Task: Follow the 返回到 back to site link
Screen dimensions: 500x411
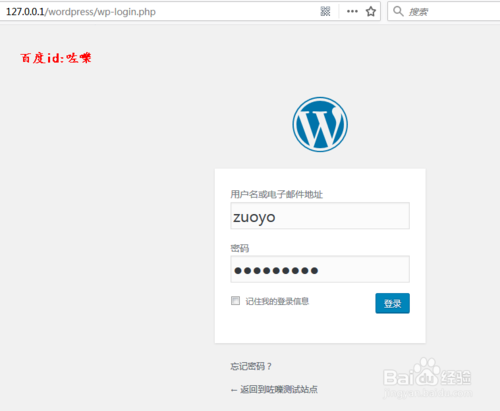Action: pyautogui.click(x=274, y=389)
